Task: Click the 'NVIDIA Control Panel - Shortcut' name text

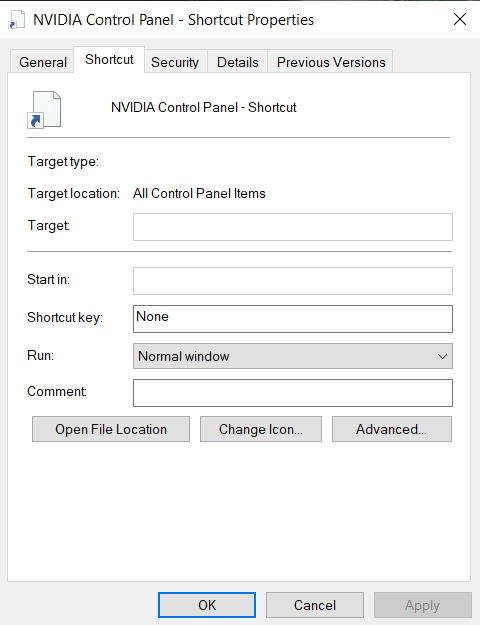Action: (204, 108)
